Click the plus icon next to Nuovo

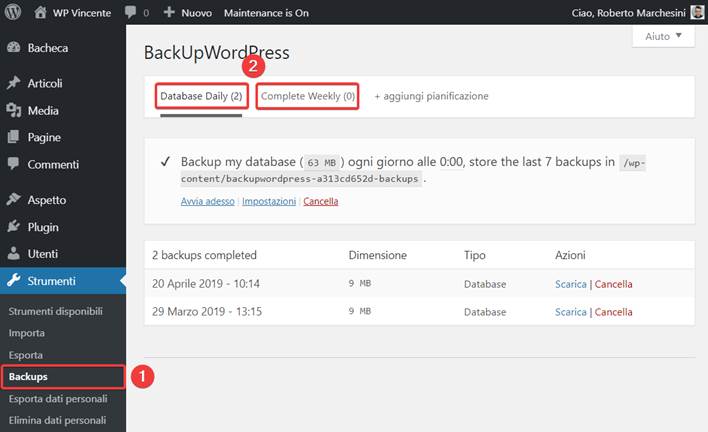[169, 12]
